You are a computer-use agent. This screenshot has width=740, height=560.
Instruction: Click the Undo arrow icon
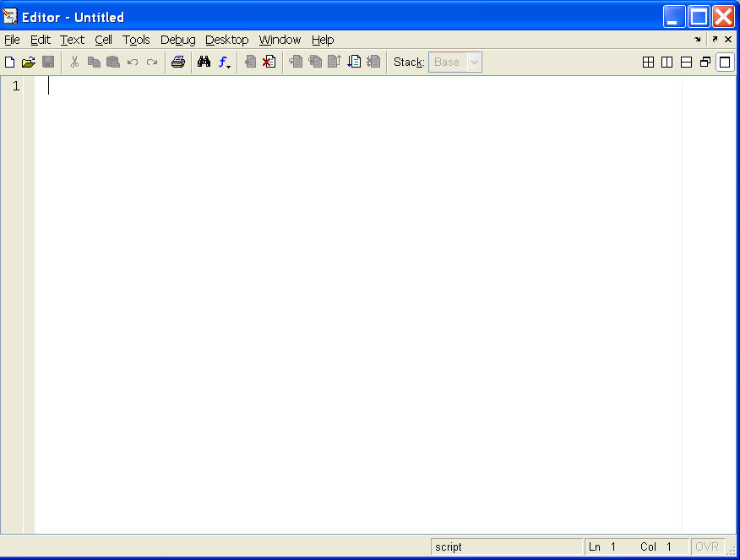coord(133,62)
